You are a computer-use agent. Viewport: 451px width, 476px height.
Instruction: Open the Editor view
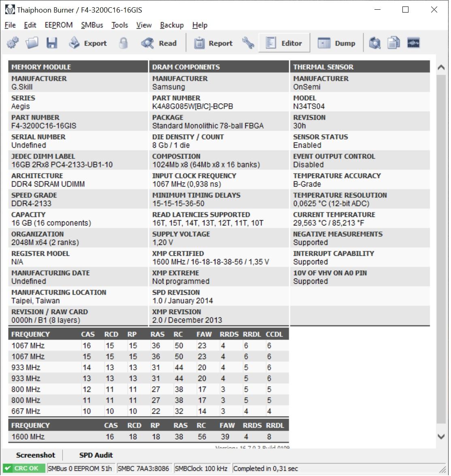pyautogui.click(x=284, y=43)
